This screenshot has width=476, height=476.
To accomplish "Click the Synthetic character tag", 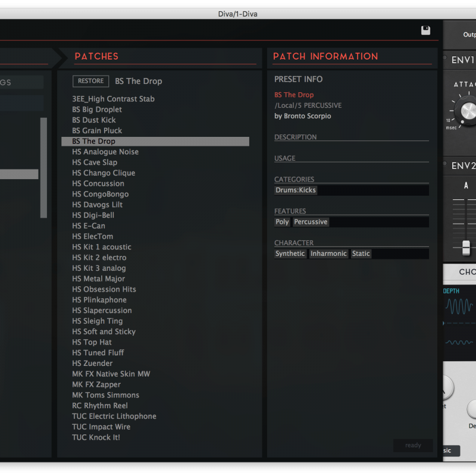I will [290, 253].
